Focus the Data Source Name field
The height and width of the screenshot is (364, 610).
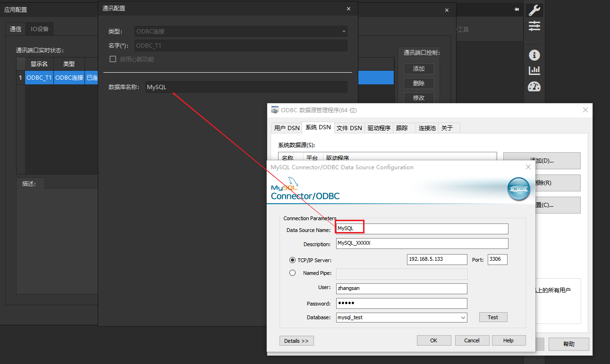(422, 229)
